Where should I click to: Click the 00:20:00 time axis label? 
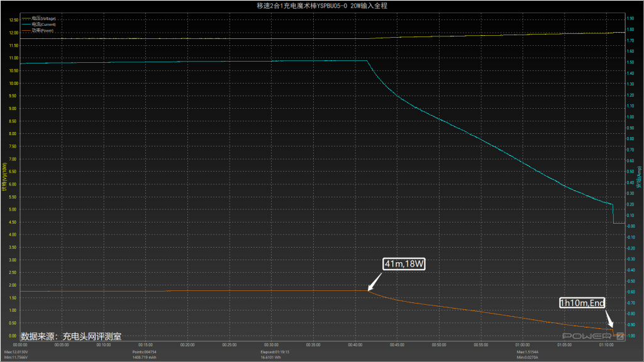pos(187,345)
